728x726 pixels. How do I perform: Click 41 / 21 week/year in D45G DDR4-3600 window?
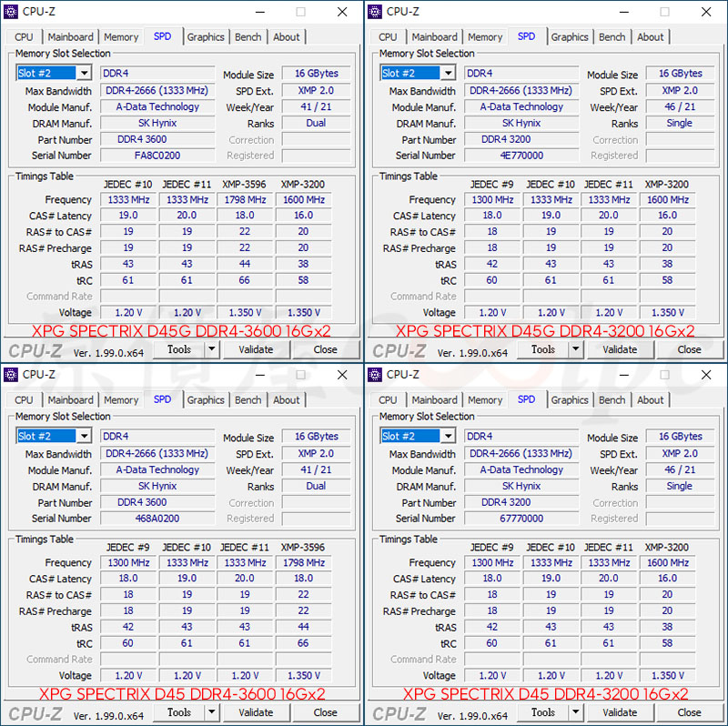[316, 106]
